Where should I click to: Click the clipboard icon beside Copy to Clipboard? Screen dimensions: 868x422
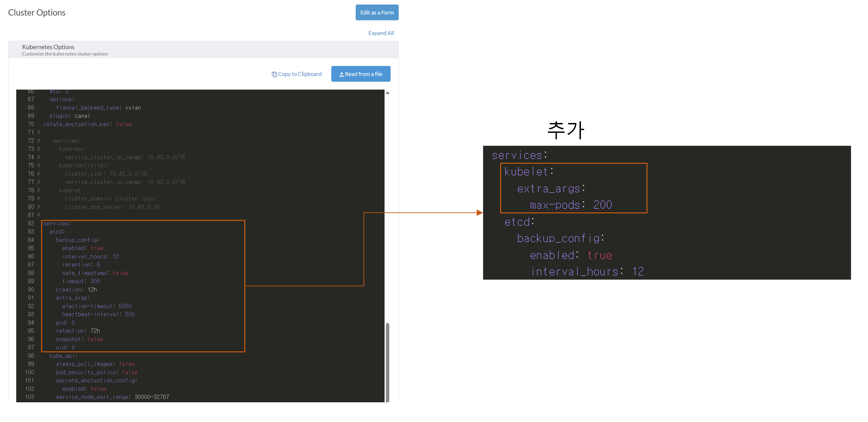click(x=274, y=74)
